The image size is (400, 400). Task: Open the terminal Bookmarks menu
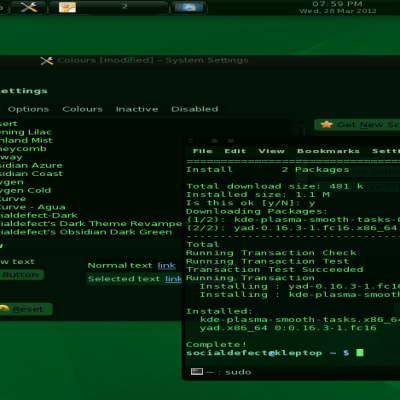328,151
